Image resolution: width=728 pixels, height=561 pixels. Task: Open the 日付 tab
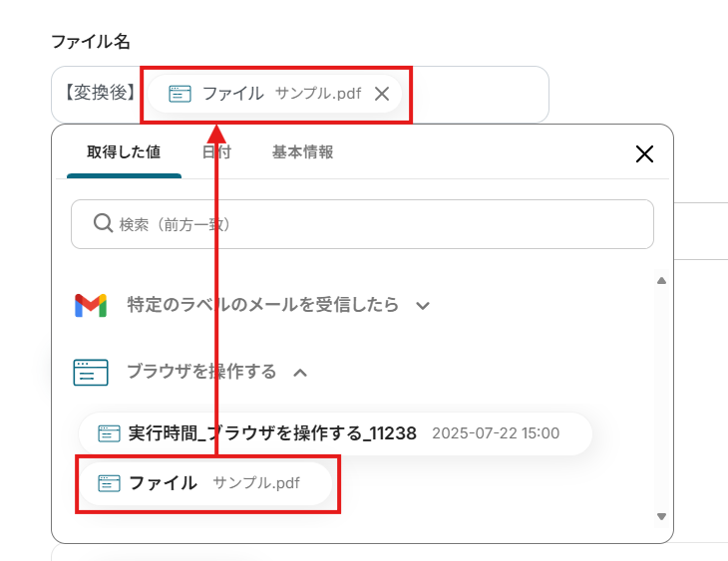pos(216,152)
